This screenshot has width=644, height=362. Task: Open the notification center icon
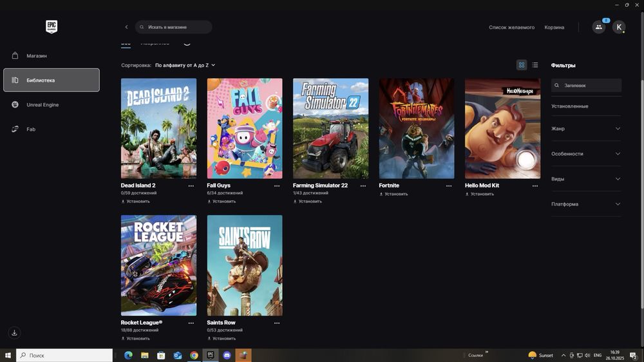point(633,356)
